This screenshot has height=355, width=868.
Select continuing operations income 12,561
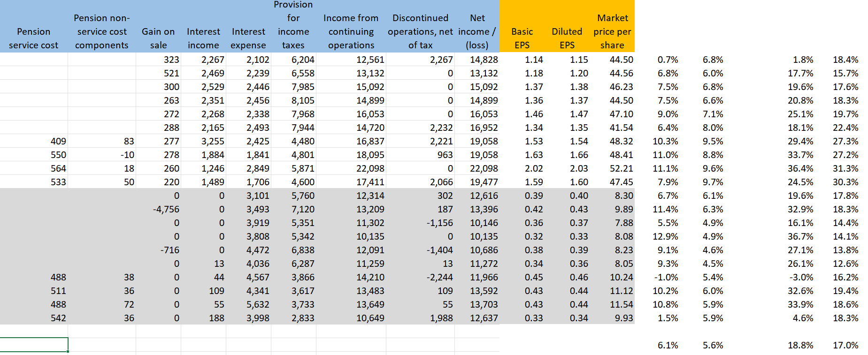point(370,60)
